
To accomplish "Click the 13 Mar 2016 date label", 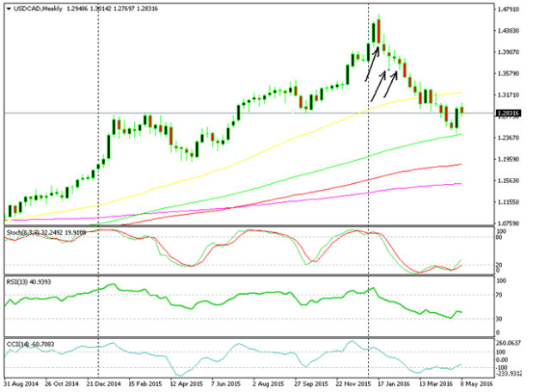I will click(x=436, y=383).
